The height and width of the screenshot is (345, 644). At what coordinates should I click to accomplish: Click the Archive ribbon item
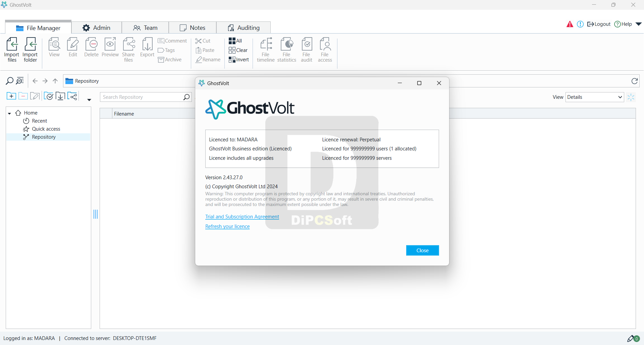point(170,60)
